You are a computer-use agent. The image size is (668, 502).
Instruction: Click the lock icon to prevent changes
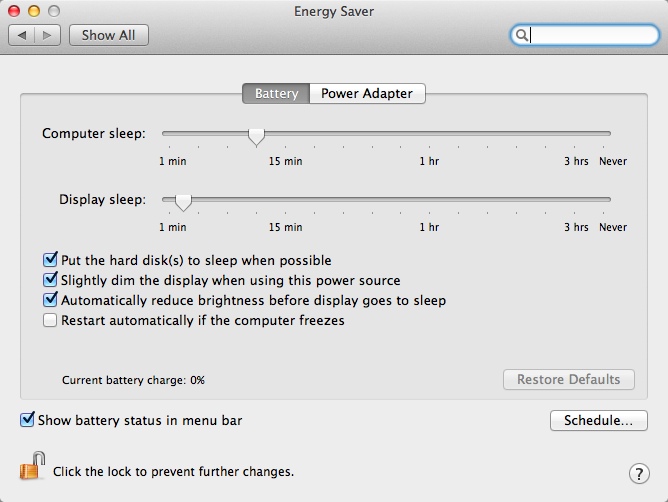tap(33, 467)
